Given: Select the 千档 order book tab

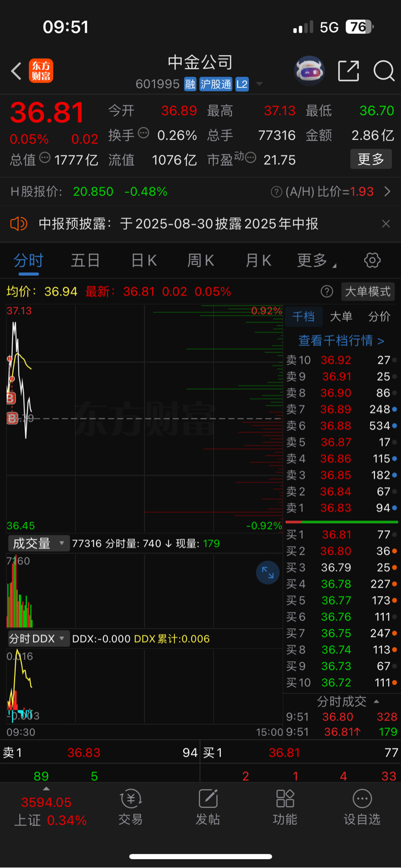Looking at the screenshot, I should (303, 317).
